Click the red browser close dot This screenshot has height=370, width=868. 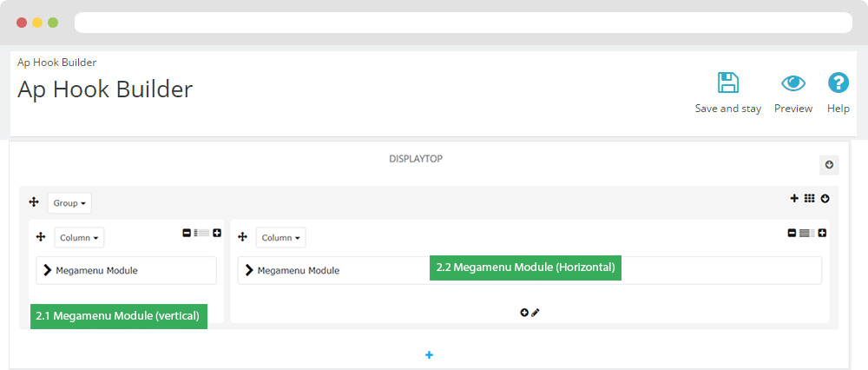22,23
